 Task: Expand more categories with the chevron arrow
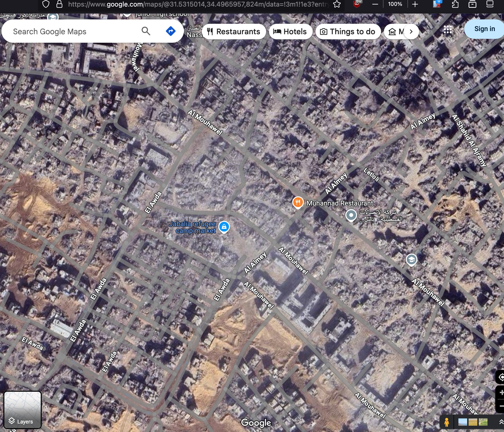411,31
